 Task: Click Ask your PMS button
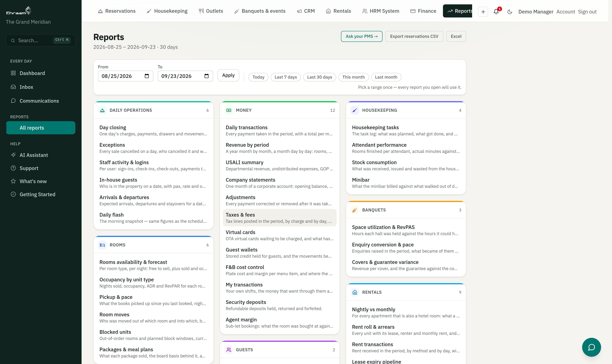click(361, 36)
